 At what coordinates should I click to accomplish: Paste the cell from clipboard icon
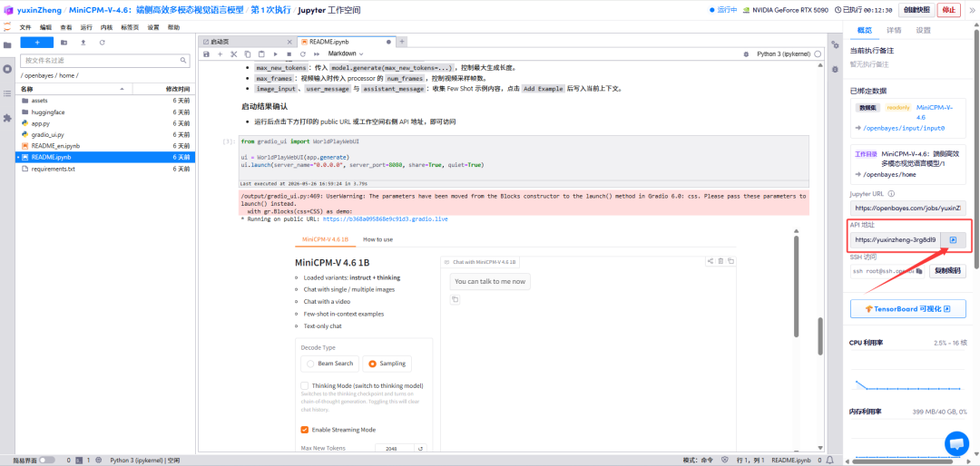coord(261,54)
